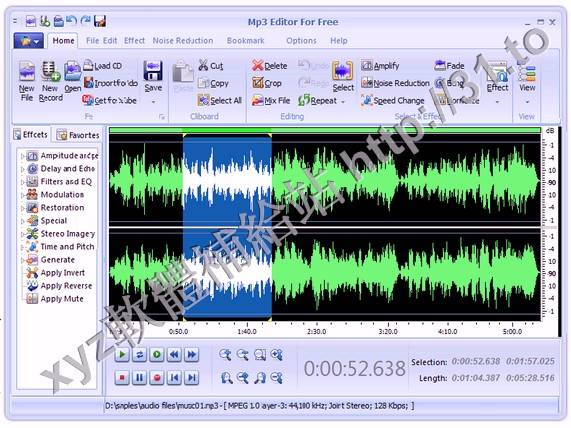Click the Fast Forward button

point(192,354)
